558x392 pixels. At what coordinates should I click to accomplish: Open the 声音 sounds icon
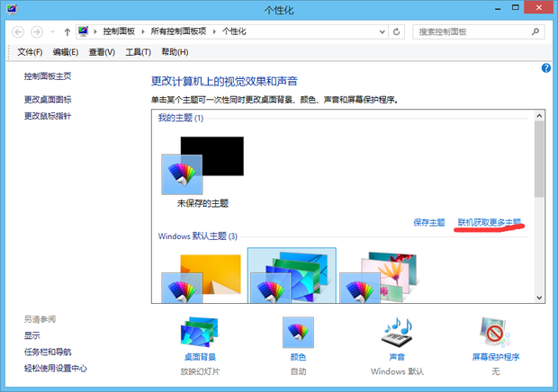tap(397, 336)
